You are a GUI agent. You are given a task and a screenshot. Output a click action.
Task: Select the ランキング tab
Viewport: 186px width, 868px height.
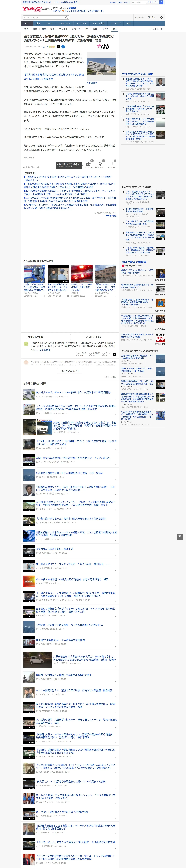click(115, 24)
